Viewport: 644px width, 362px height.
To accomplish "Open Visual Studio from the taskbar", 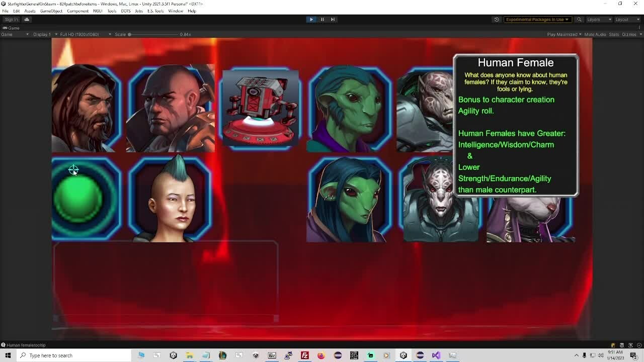I will coord(436,355).
